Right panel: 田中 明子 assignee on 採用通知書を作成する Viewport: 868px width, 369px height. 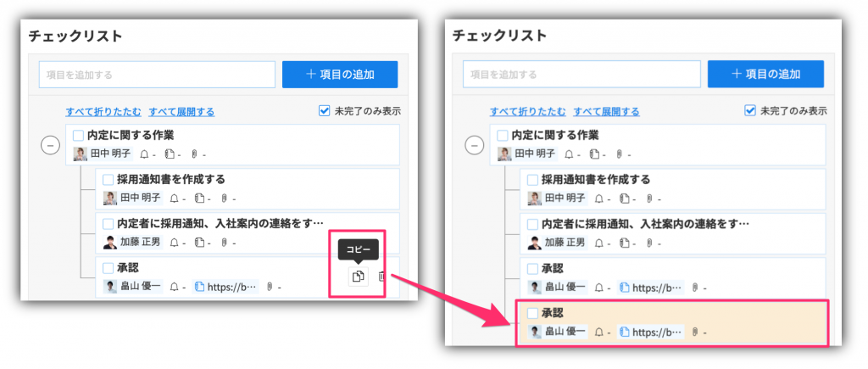click(557, 198)
